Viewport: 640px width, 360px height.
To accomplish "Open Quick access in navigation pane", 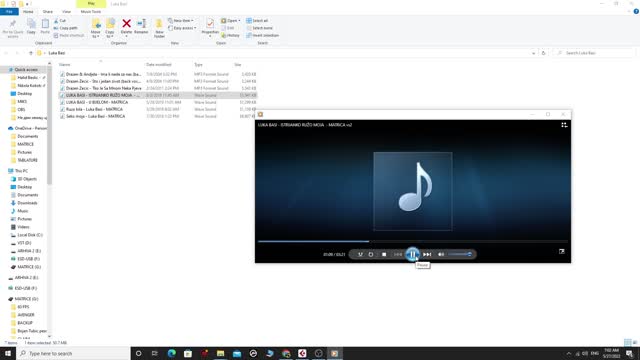I will click(x=26, y=70).
